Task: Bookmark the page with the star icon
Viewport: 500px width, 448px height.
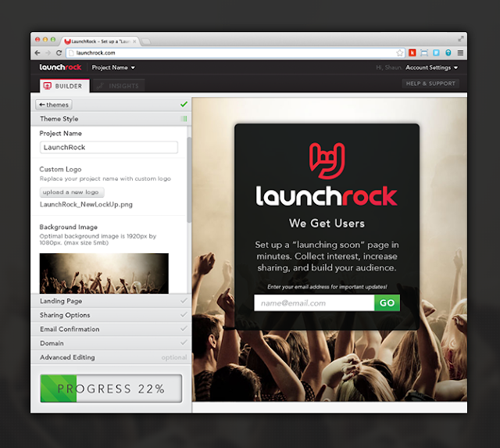Action: 399,53
